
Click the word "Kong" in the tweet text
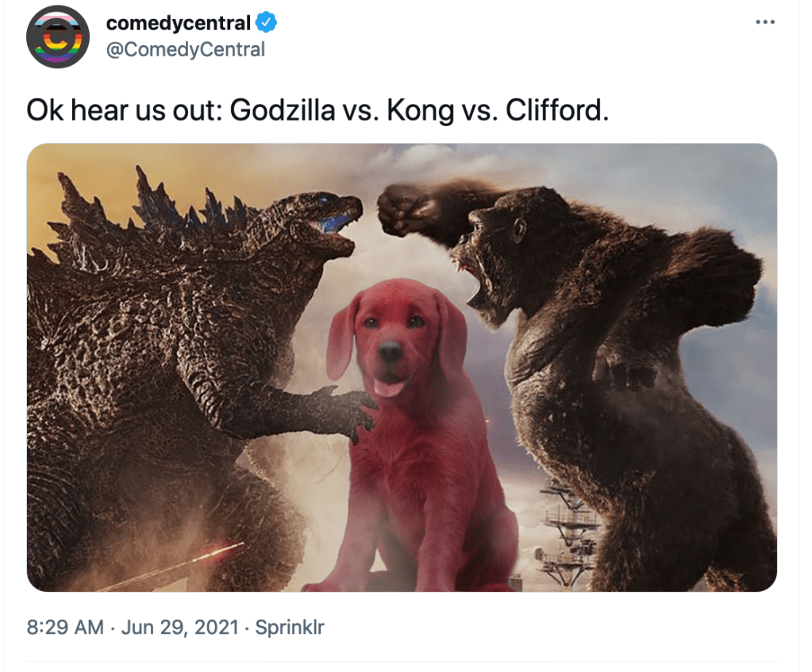(x=419, y=111)
